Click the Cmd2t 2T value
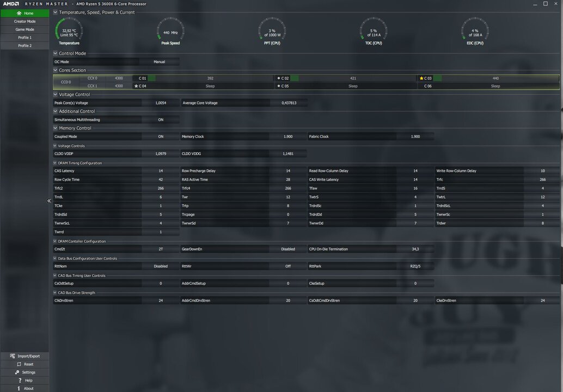The height and width of the screenshot is (392, 563). [x=161, y=249]
